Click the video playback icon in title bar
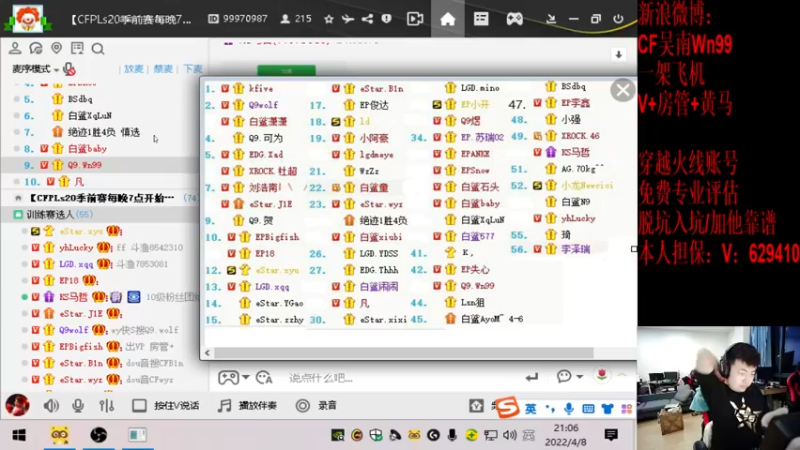 coord(415,19)
